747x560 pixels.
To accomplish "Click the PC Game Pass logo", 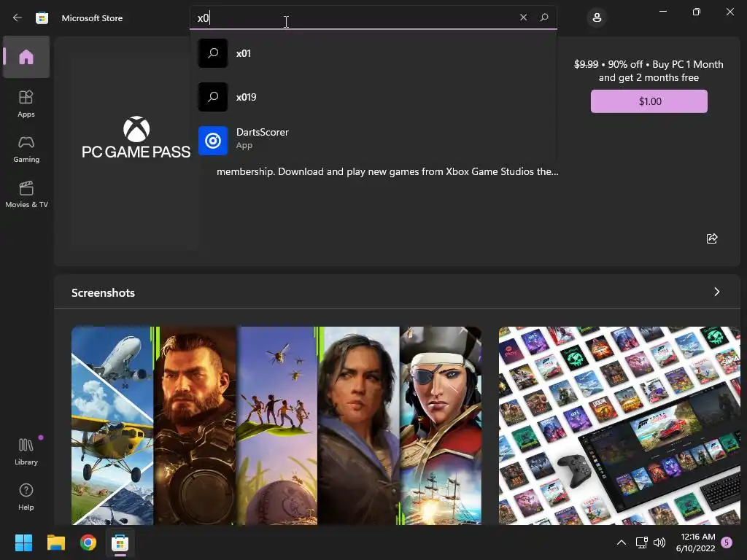I will [x=136, y=138].
